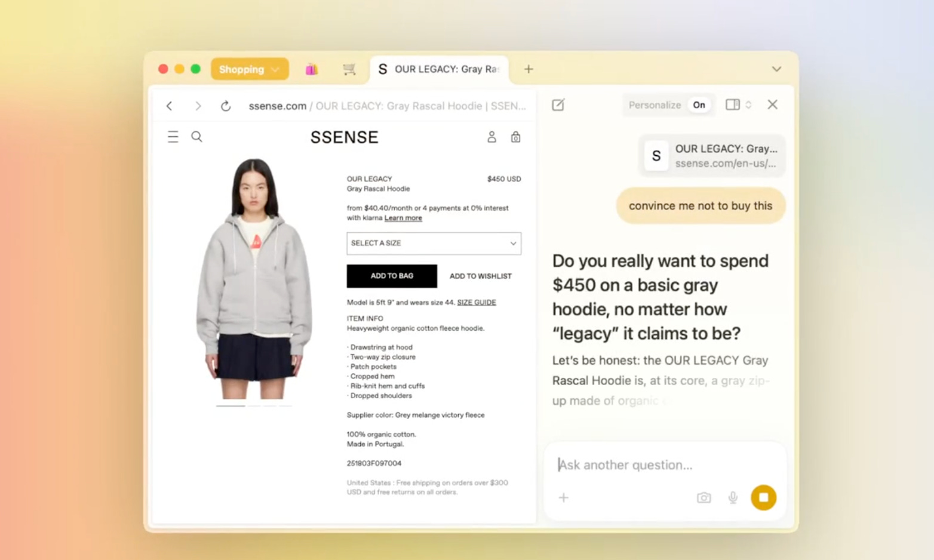The width and height of the screenshot is (934, 560).
Task: Click the 'convince me not to buy this' message
Action: click(700, 206)
